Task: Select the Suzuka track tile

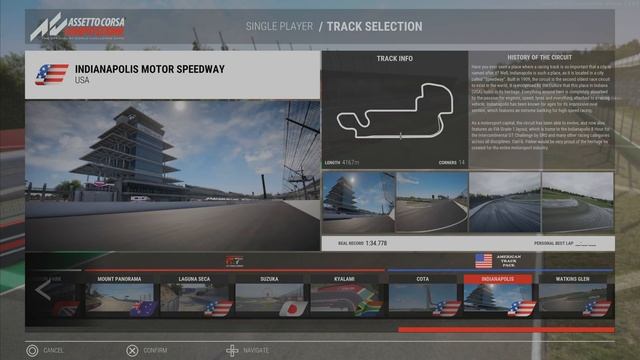Action: [x=269, y=296]
